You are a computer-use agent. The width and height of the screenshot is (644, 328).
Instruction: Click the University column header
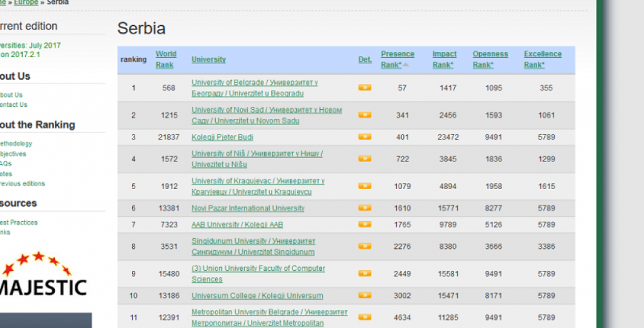pyautogui.click(x=208, y=60)
